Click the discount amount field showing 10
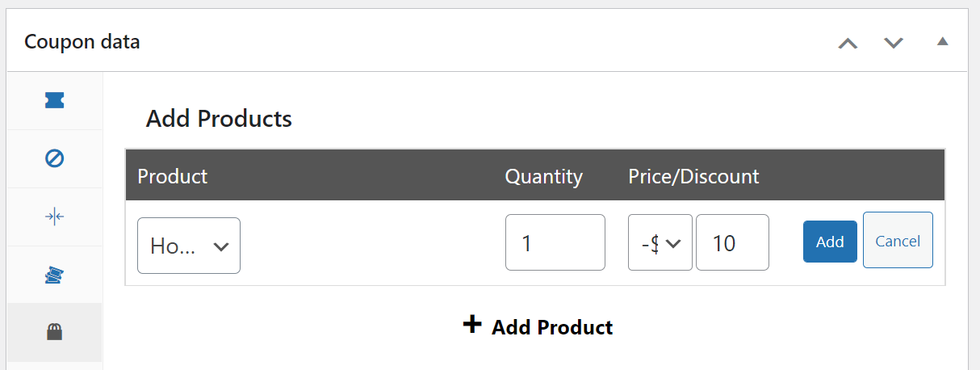This screenshot has height=370, width=980. [731, 242]
